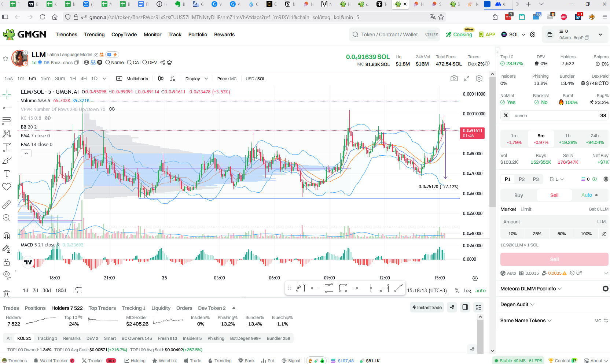Open chart settings gear icon

click(x=479, y=78)
